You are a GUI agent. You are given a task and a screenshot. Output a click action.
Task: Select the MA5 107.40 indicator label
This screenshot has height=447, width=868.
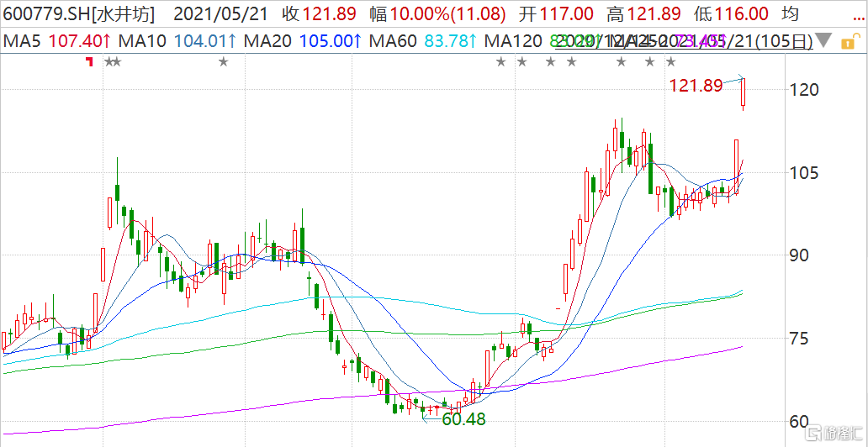click(57, 41)
